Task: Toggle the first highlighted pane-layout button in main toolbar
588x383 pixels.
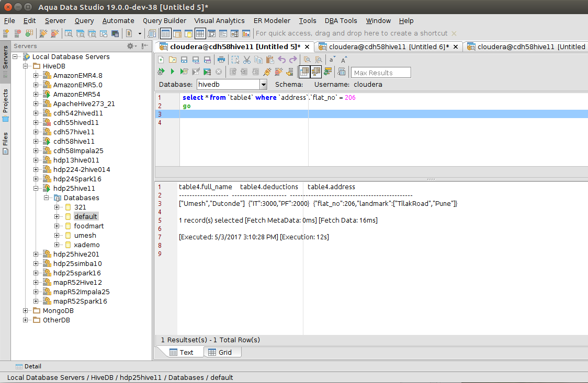Action: coord(165,33)
